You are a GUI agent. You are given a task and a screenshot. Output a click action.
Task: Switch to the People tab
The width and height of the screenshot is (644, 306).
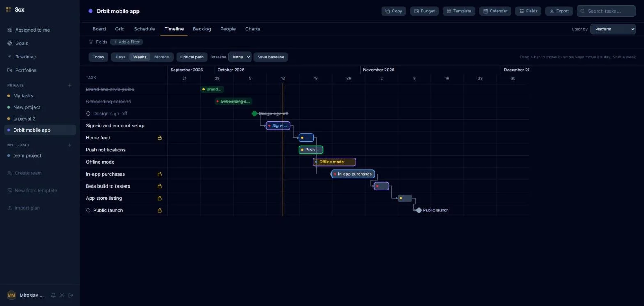228,29
